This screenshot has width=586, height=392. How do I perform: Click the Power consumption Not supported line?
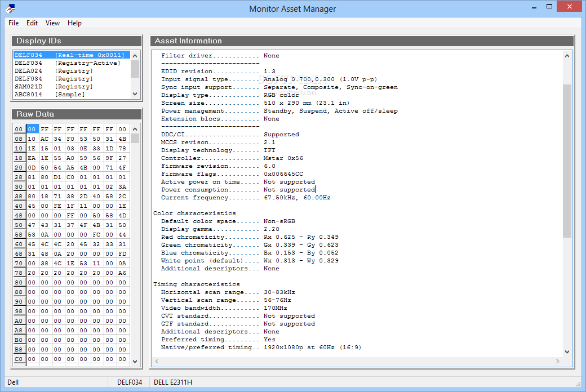point(238,190)
